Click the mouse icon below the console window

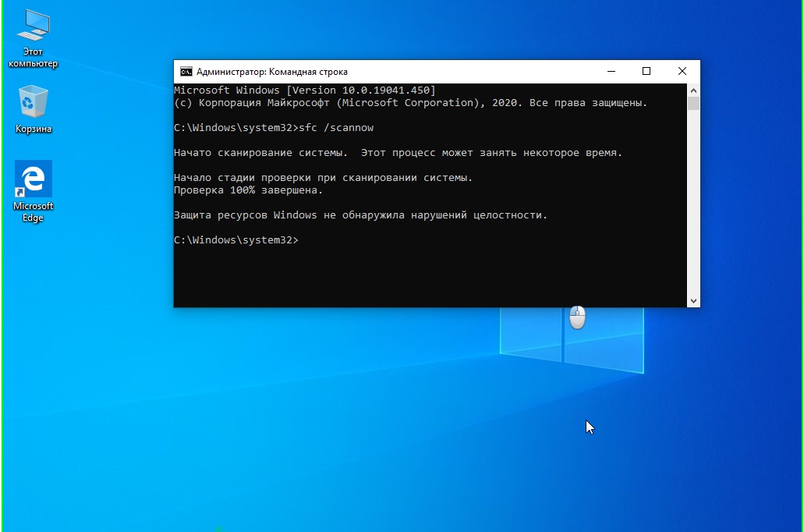[577, 317]
